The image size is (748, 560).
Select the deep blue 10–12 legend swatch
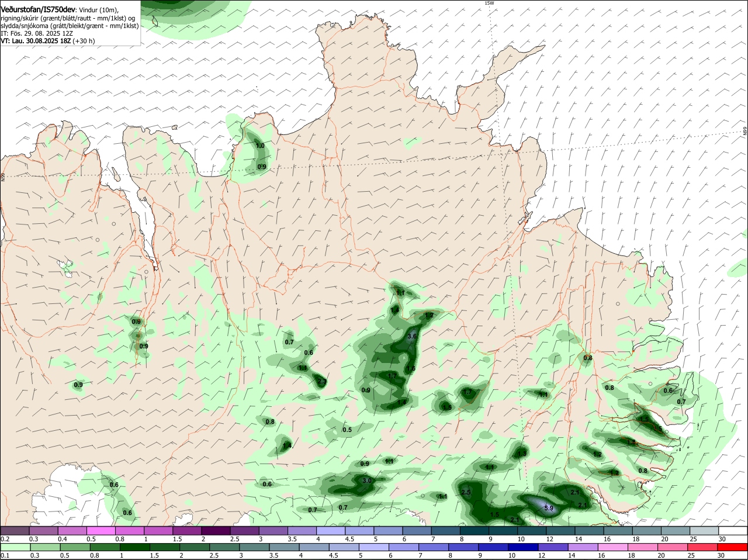[x=522, y=547]
